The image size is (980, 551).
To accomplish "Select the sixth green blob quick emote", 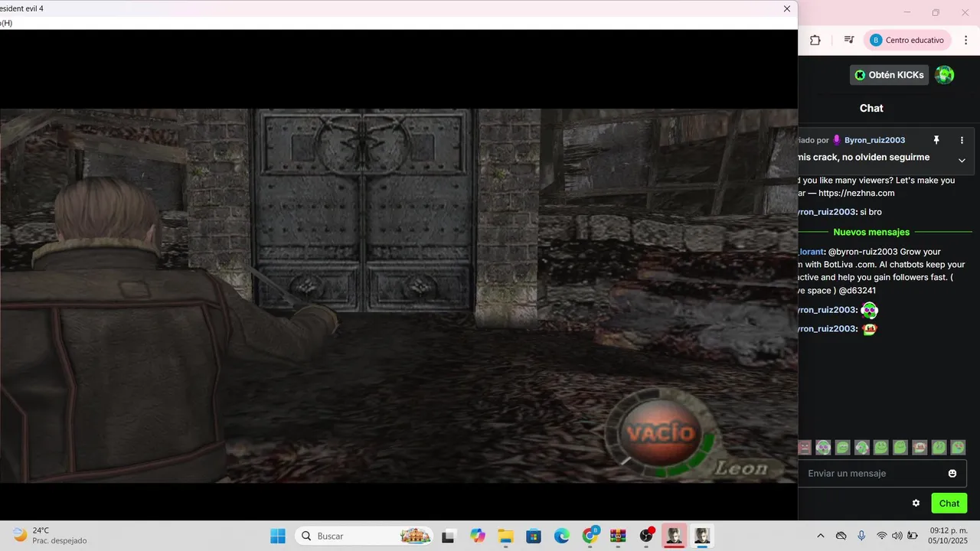I will pos(900,447).
